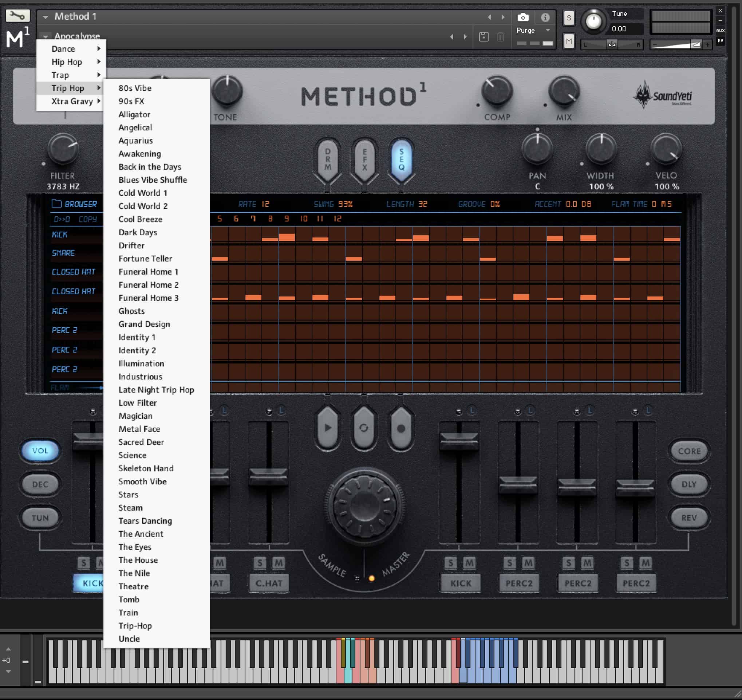This screenshot has height=700, width=742.
Task: Click the COMP knob
Action: click(497, 91)
